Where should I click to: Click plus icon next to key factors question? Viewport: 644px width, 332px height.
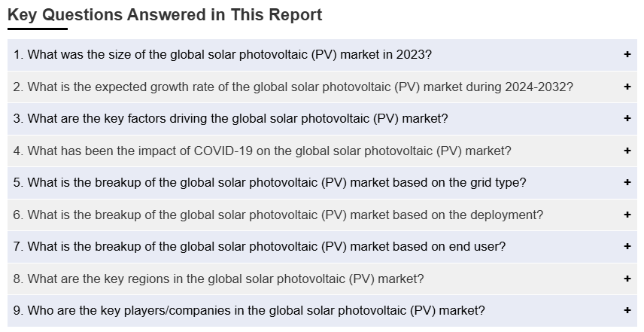pos(627,119)
